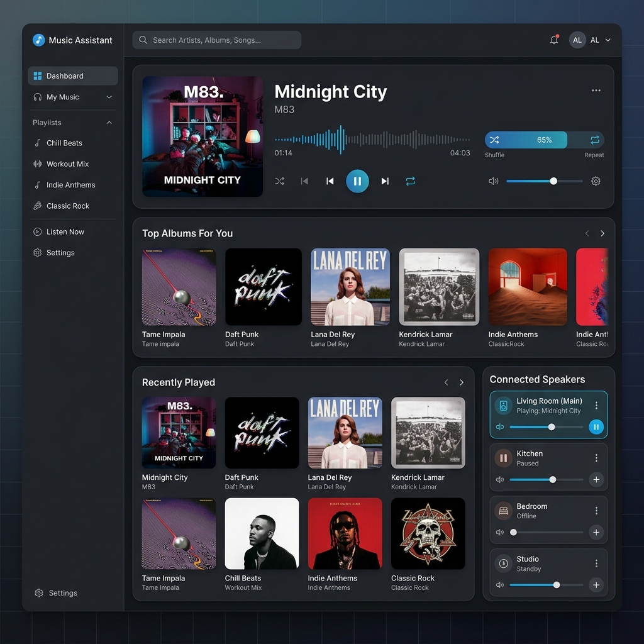The height and width of the screenshot is (644, 644).
Task: Open the Studio speaker options menu
Action: click(596, 563)
